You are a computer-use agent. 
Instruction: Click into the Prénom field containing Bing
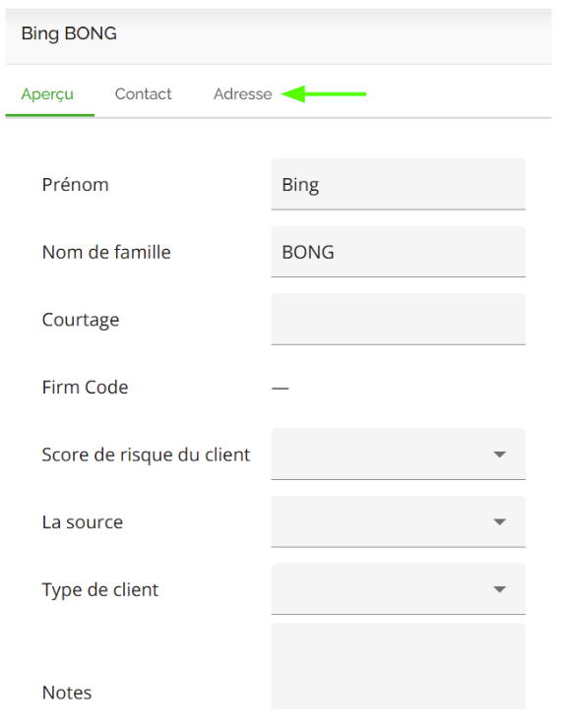point(398,184)
